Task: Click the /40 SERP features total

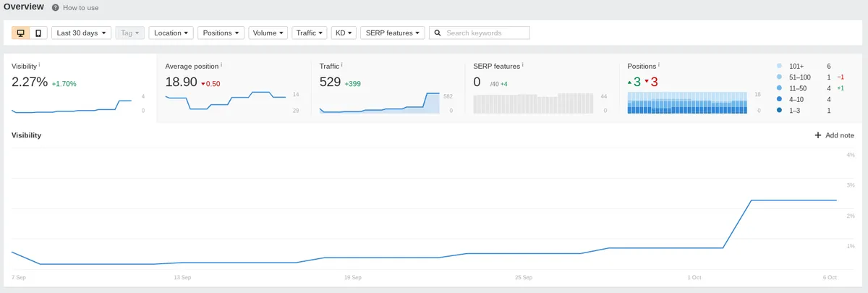Action: (x=495, y=84)
